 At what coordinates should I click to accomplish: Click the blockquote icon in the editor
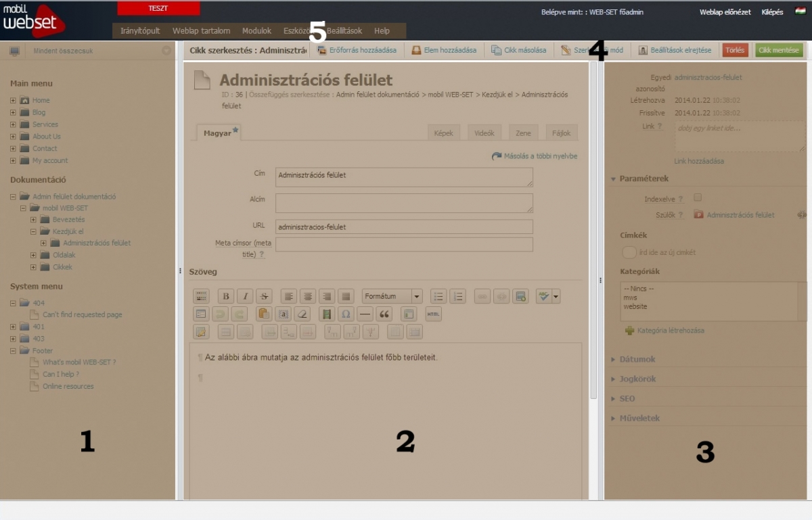click(x=384, y=314)
